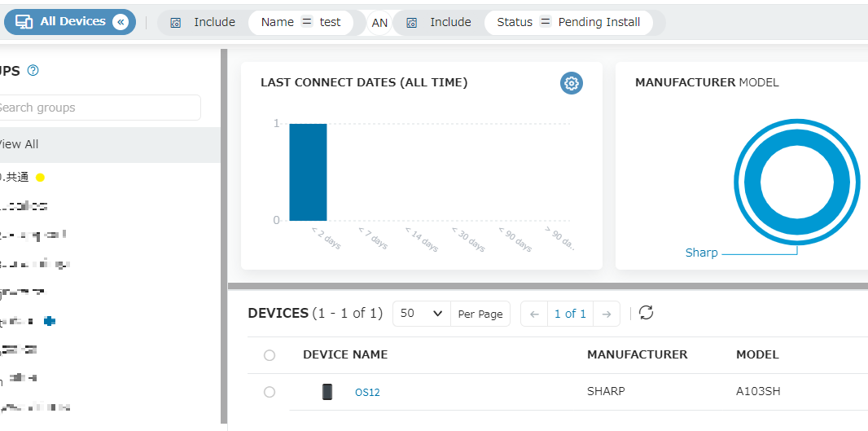Open the OS12 device link
The height and width of the screenshot is (431, 868).
click(x=367, y=392)
